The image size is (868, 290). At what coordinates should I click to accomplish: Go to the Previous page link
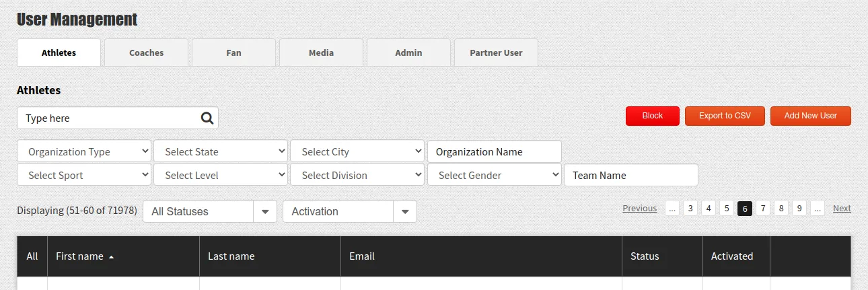[640, 208]
